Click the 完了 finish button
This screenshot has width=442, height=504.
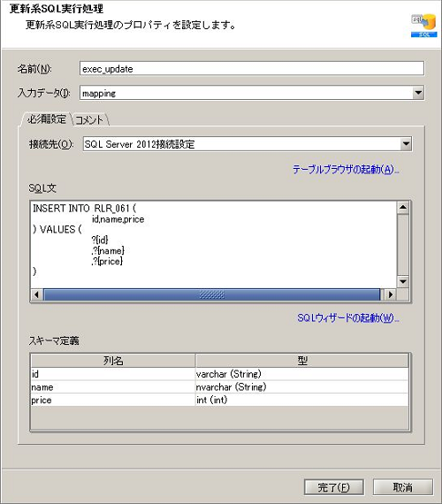coord(333,487)
